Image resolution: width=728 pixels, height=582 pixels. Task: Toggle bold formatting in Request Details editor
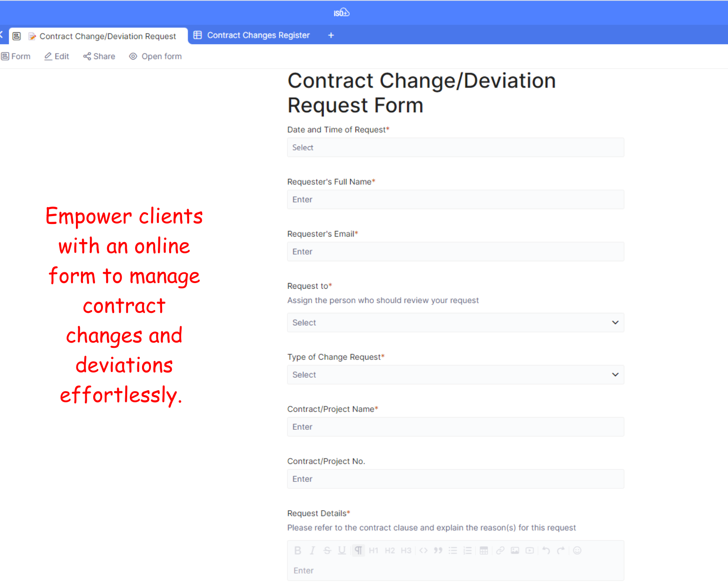pos(298,550)
